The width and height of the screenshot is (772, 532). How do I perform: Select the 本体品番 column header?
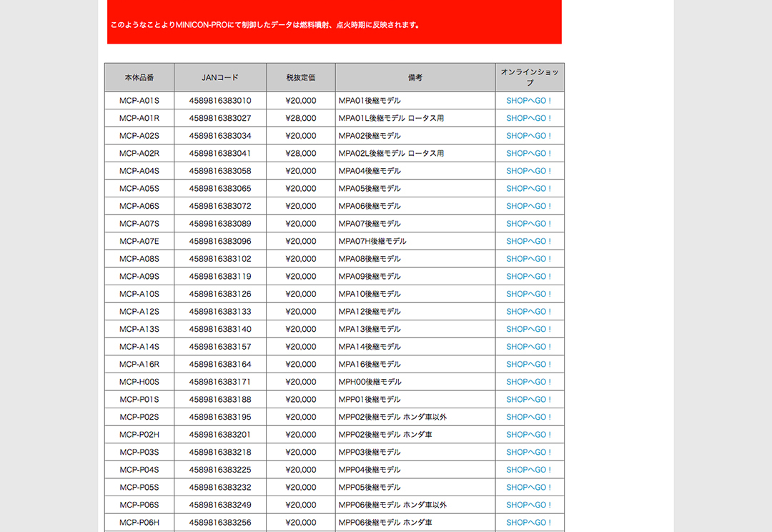(x=139, y=77)
